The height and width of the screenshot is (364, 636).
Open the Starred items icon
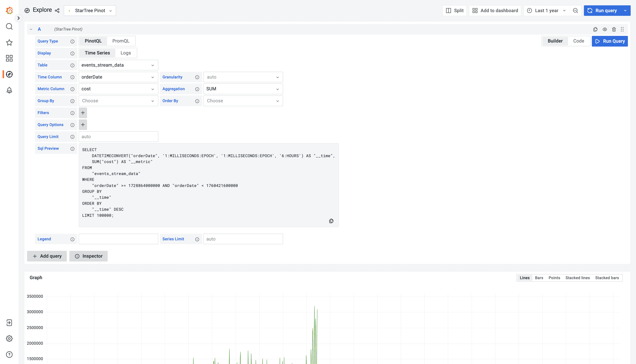[x=9, y=43]
